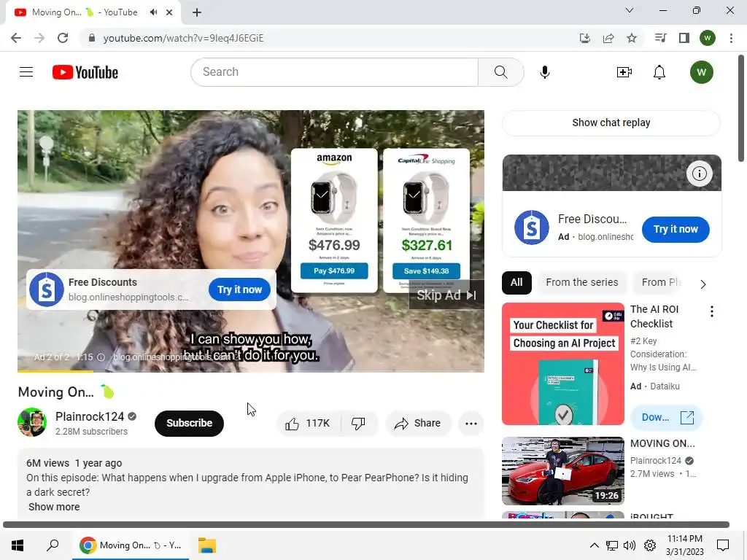
Task: Click the ad info circle icon in sidebar
Action: (700, 174)
